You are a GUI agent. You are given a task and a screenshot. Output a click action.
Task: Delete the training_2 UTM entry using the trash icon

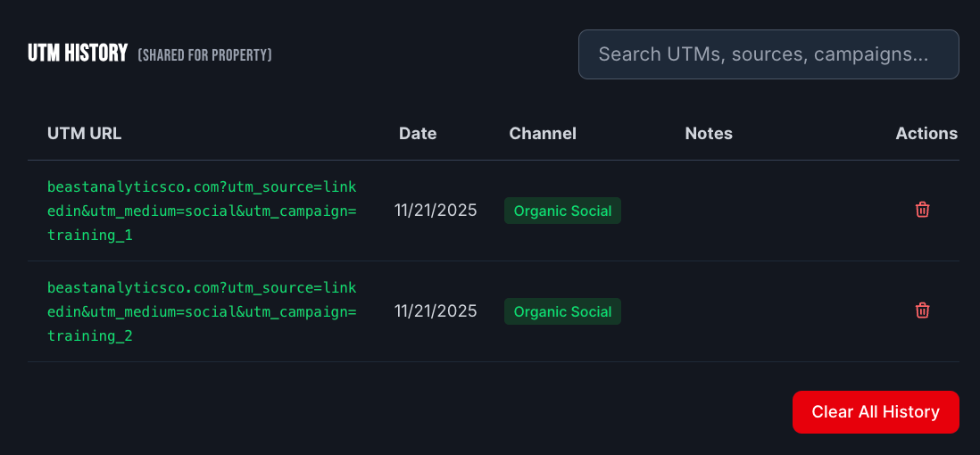click(922, 310)
